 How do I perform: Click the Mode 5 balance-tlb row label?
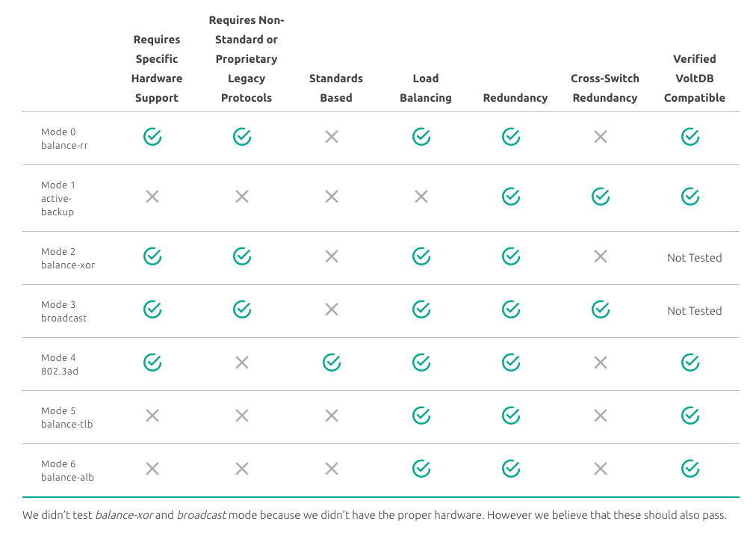pos(66,417)
